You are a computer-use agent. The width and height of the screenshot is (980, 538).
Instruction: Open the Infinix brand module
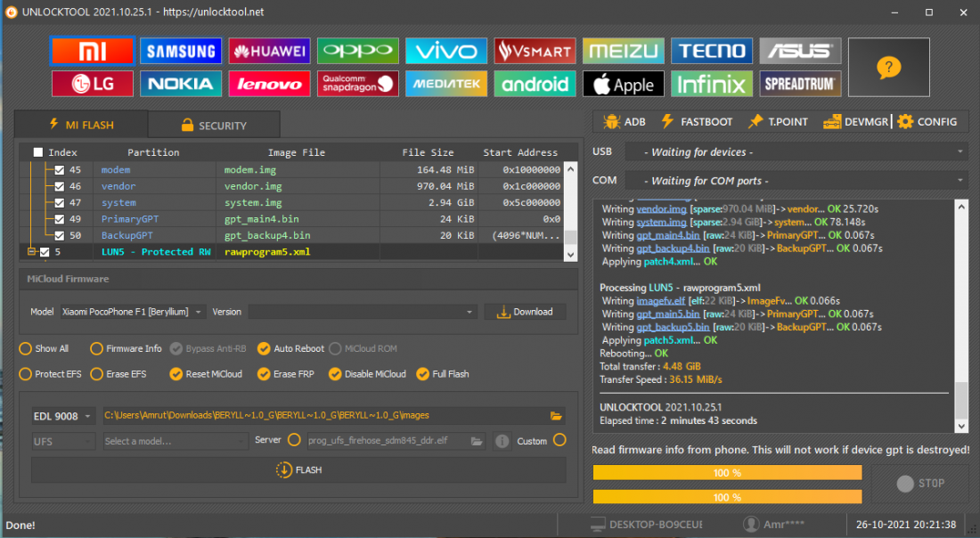[712, 84]
